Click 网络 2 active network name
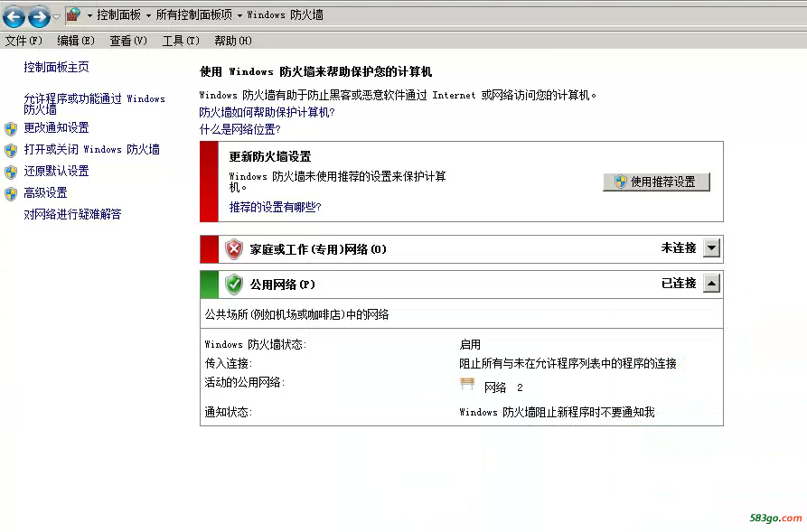 (x=503, y=387)
